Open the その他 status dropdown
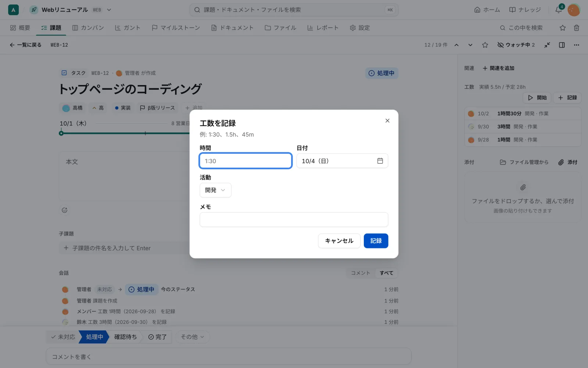 pos(192,337)
